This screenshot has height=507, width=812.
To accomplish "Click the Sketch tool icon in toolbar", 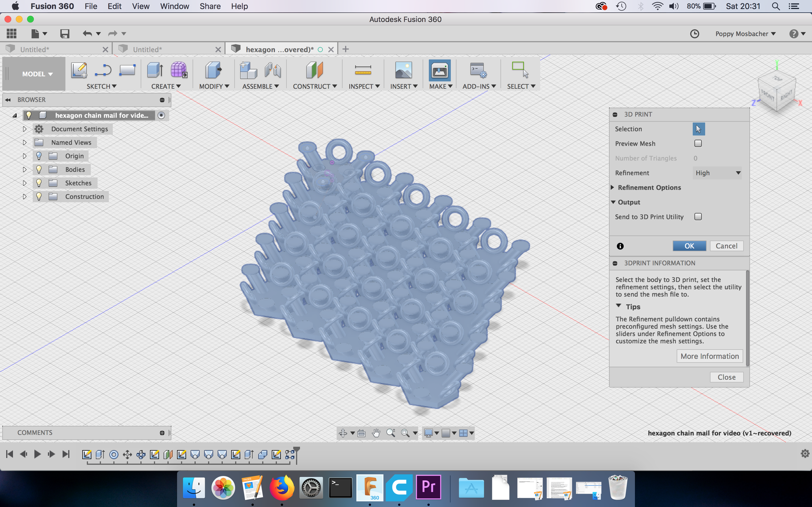I will coord(79,70).
